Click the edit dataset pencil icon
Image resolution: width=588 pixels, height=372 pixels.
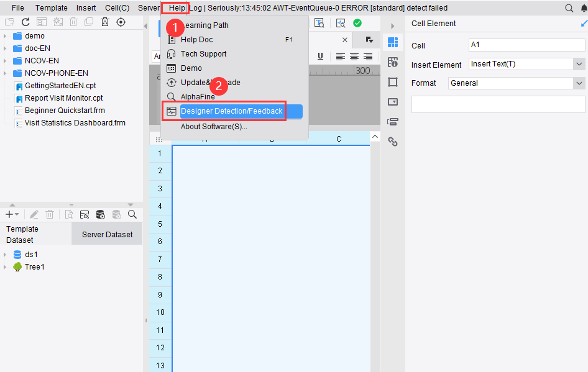pos(34,214)
